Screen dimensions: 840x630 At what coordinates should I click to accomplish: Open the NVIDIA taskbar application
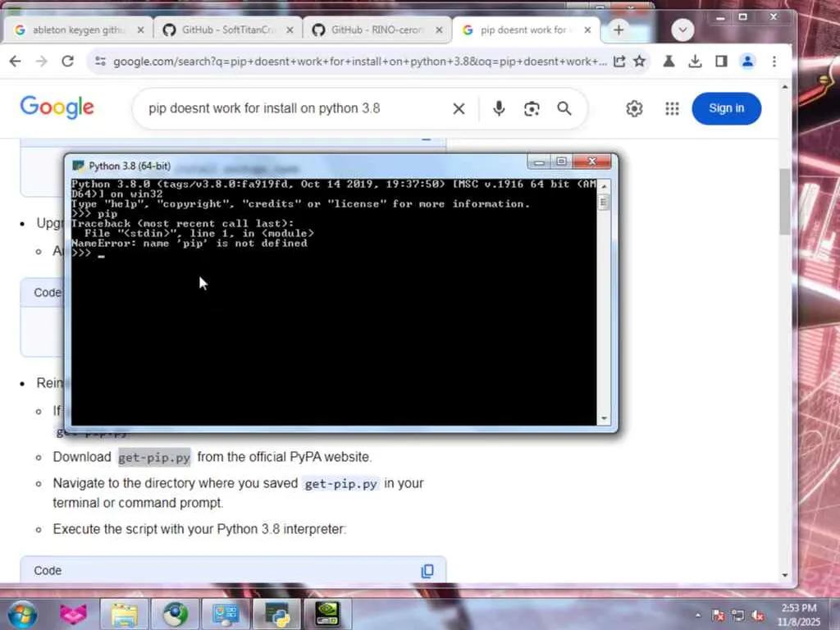coord(327,614)
